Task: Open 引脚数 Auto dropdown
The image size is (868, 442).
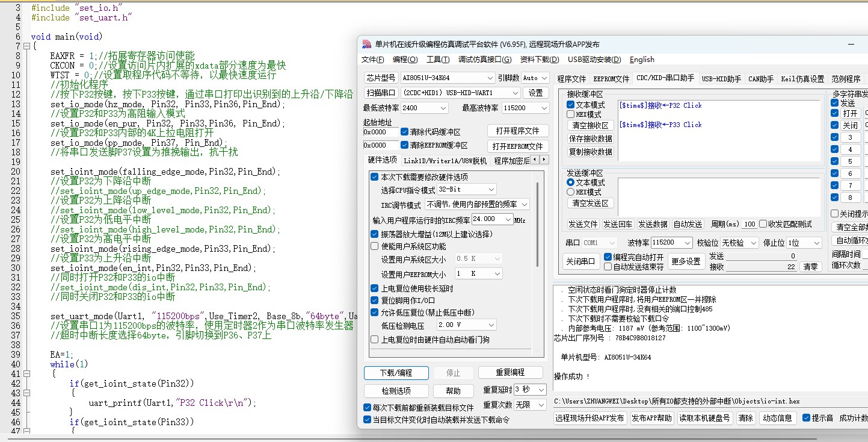Action: pos(535,78)
